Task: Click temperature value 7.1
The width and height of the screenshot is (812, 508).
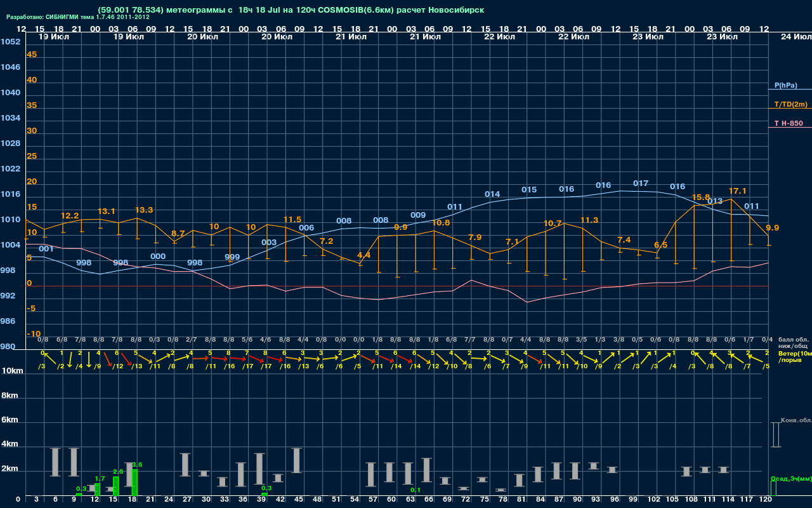Action: [x=513, y=242]
